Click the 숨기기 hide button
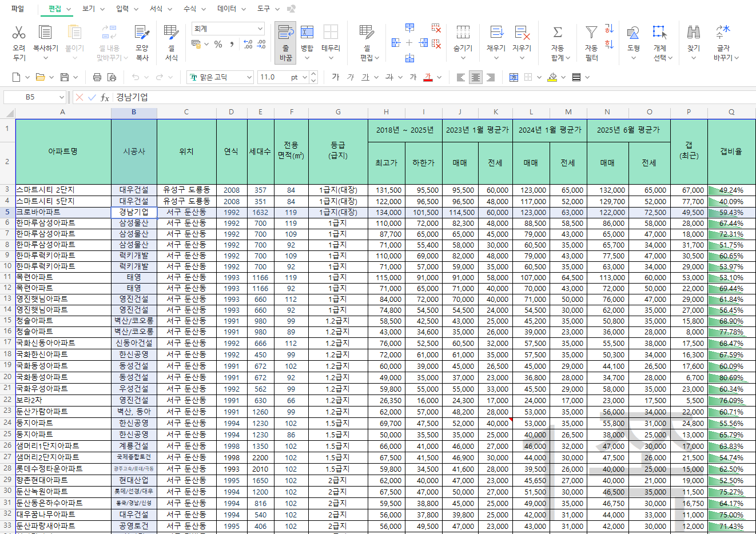The width and height of the screenshot is (756, 534). tap(463, 33)
